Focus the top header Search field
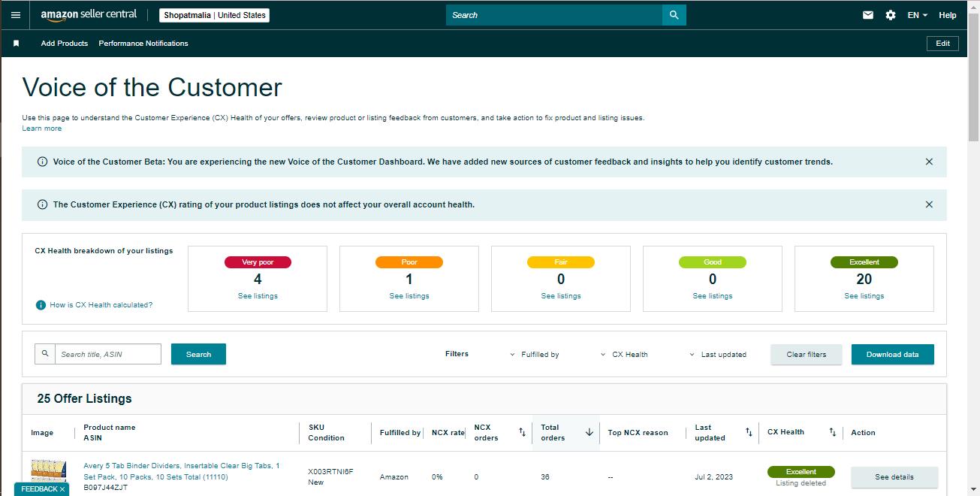 [x=554, y=15]
